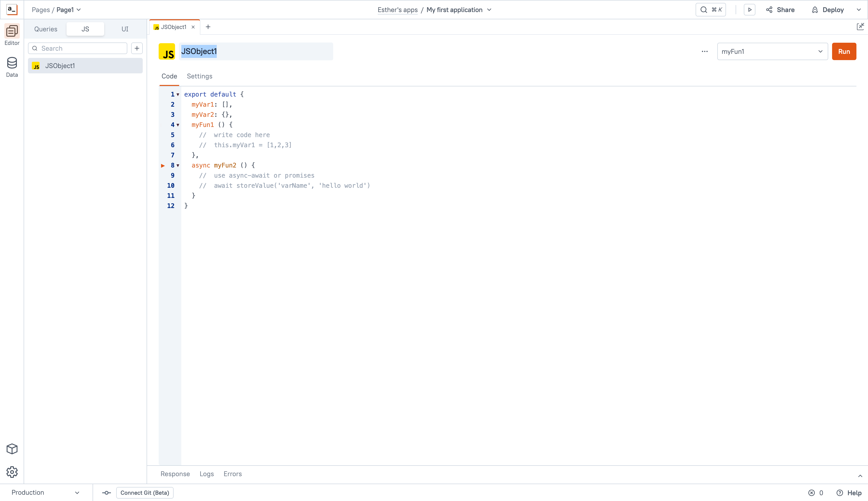Click the Appsmith logo home icon

[x=12, y=10]
